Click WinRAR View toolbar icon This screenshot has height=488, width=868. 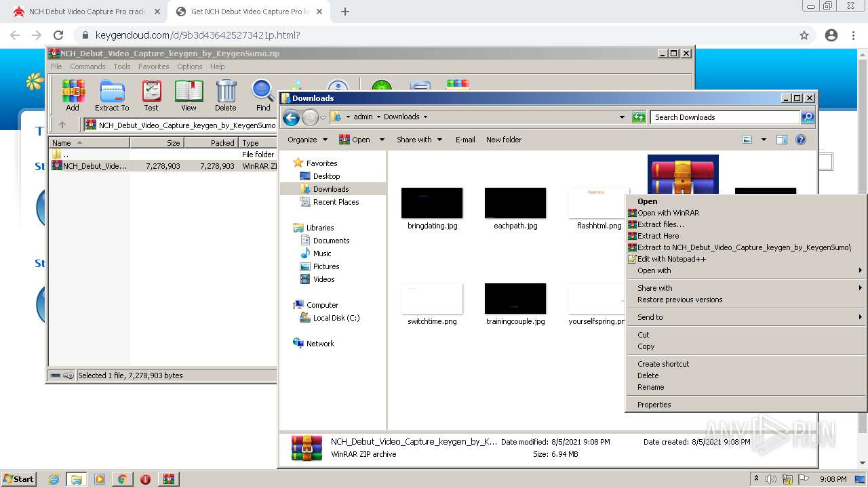189,95
